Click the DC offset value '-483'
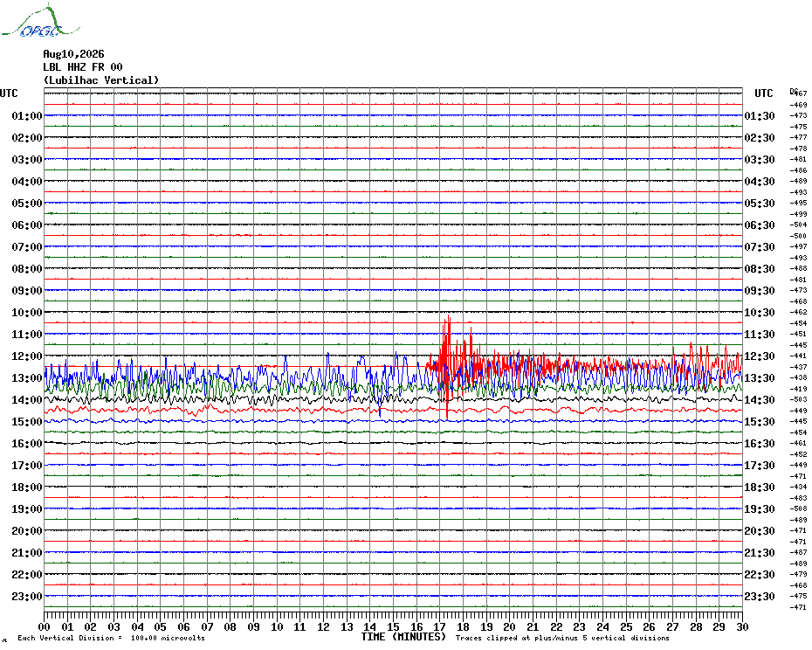 click(x=799, y=498)
